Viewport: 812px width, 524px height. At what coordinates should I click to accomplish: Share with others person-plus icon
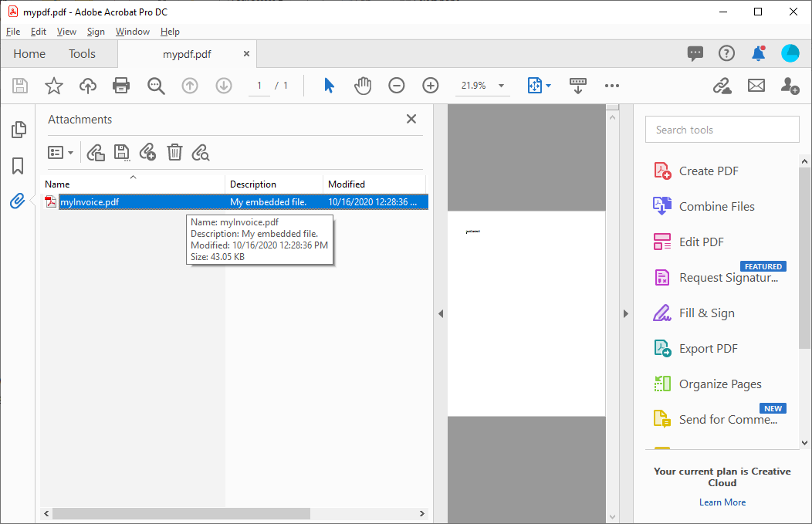click(790, 86)
